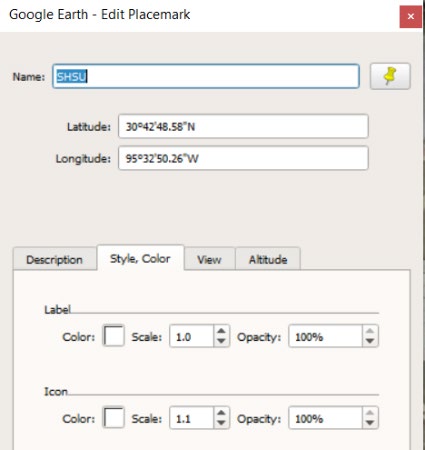The height and width of the screenshot is (450, 425).
Task: Open the Label color swatch
Action: [114, 336]
